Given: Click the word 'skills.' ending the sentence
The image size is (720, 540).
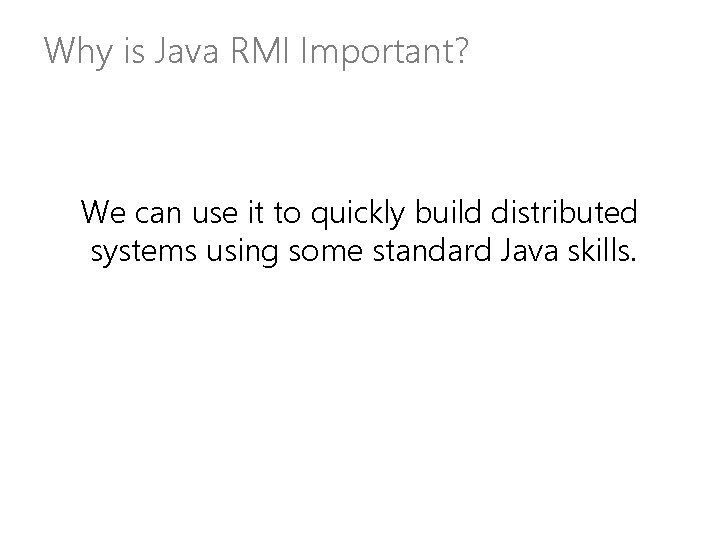Looking at the screenshot, I should [x=602, y=250].
